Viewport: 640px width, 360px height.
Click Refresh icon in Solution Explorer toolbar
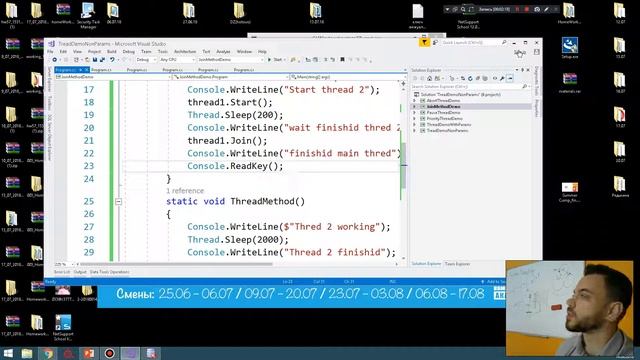pos(470,78)
